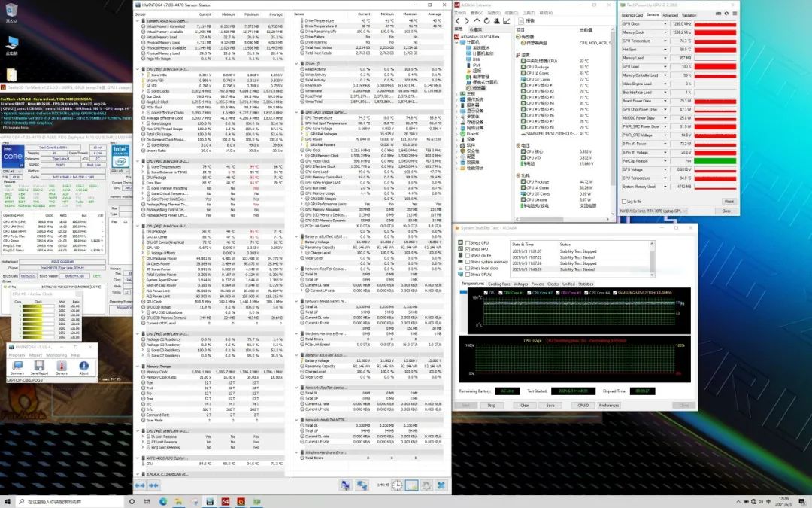Click the Preferences button
812x508 pixels.
click(x=609, y=405)
